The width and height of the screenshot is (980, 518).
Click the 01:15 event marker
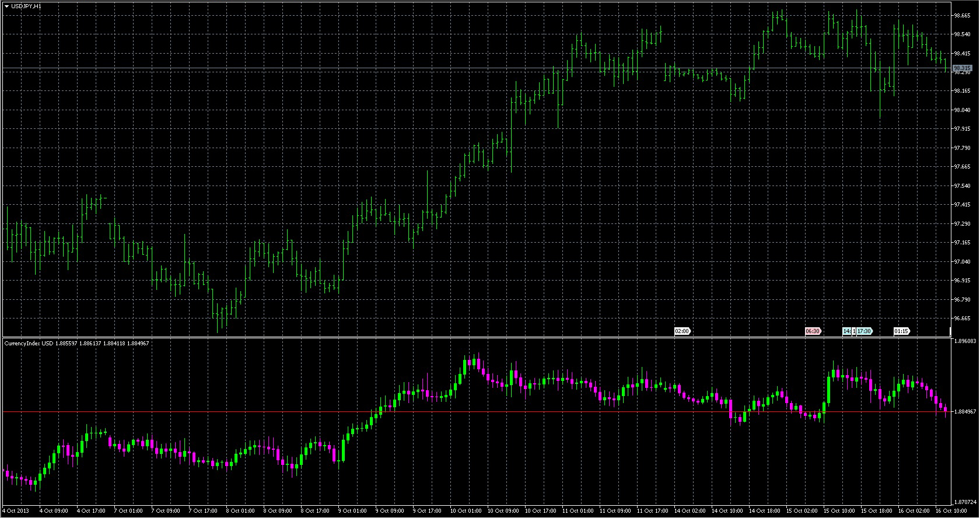click(x=901, y=331)
